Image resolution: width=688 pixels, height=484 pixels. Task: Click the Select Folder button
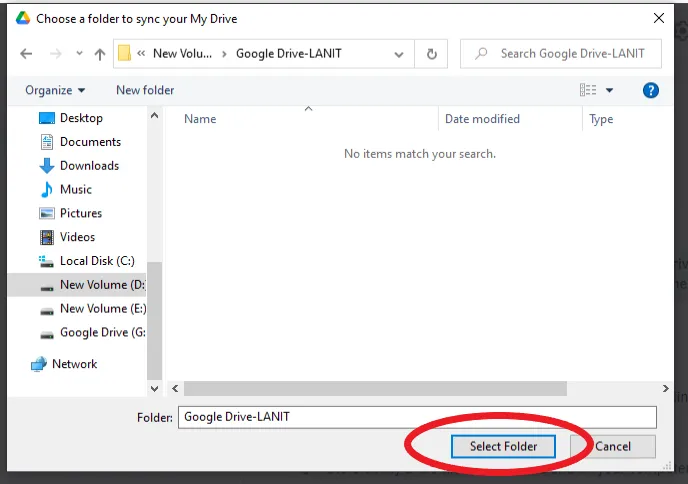[x=503, y=446]
